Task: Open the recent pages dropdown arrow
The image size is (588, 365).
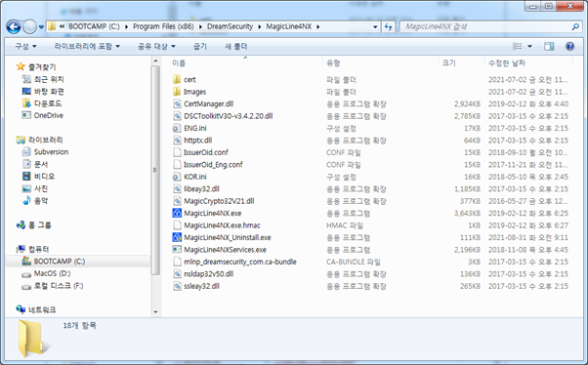Action: [x=41, y=27]
